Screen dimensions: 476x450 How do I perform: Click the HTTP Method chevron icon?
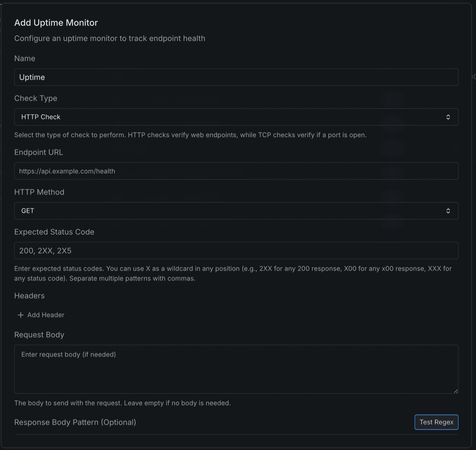pyautogui.click(x=448, y=211)
